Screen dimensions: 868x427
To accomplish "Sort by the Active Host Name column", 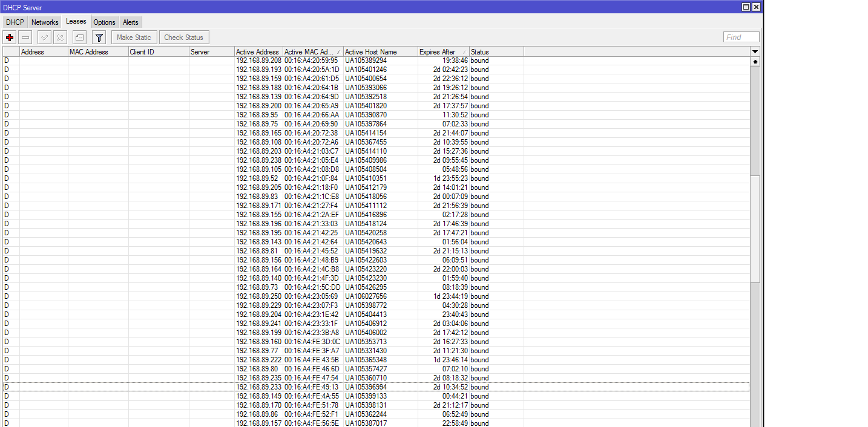I will point(379,51).
